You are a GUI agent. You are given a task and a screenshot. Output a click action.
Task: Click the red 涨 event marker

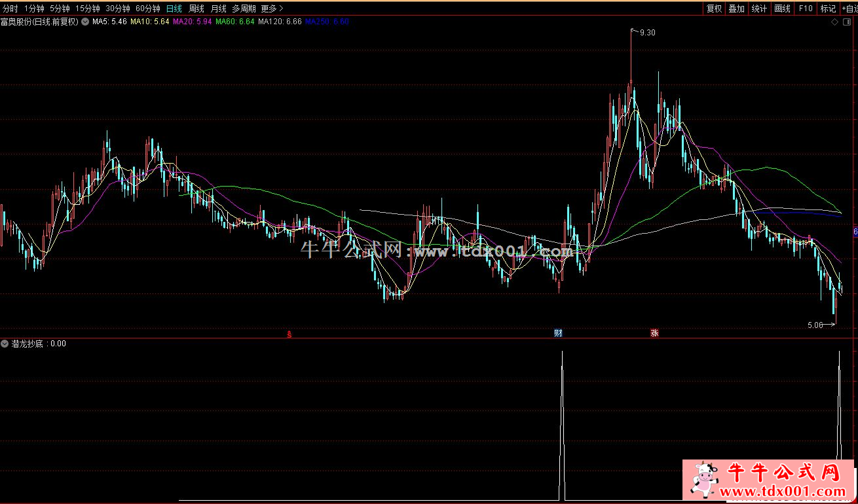tap(654, 333)
